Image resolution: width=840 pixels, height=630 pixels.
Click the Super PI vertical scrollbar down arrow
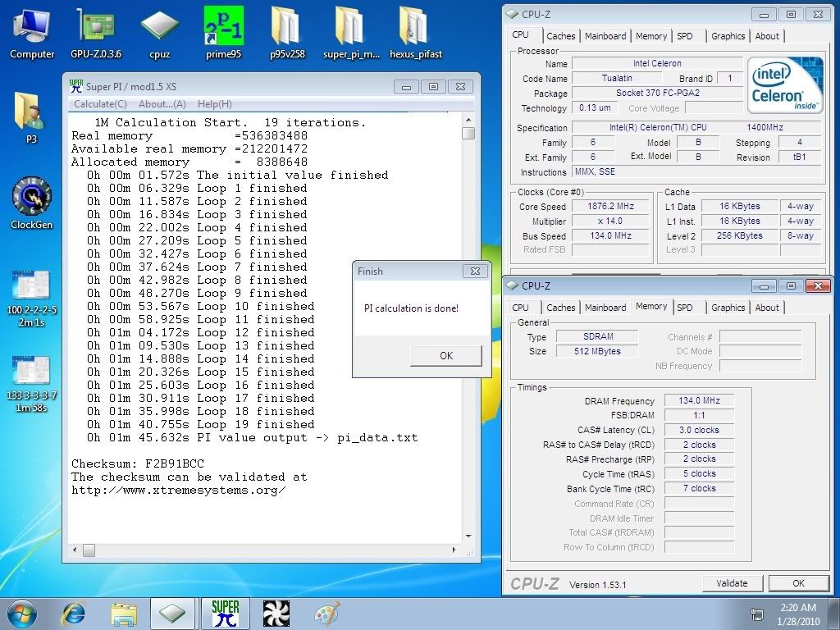click(468, 536)
